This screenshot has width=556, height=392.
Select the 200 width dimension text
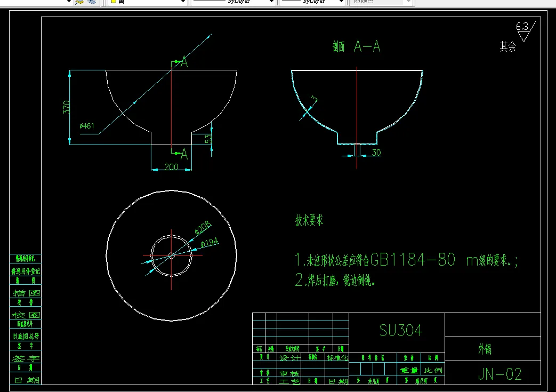point(171,167)
